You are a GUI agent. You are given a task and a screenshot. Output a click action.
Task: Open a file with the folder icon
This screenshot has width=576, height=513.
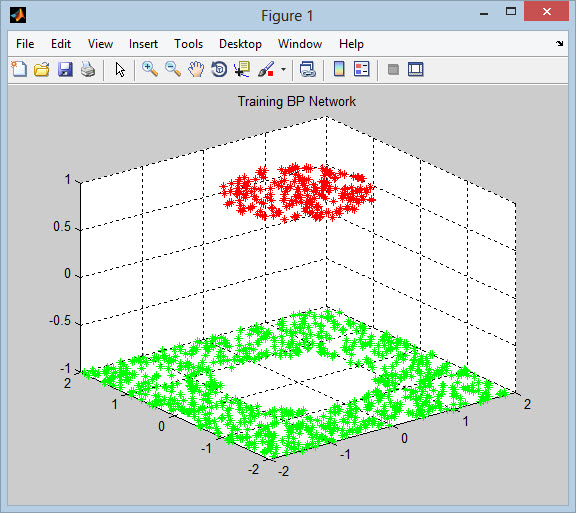pyautogui.click(x=42, y=69)
